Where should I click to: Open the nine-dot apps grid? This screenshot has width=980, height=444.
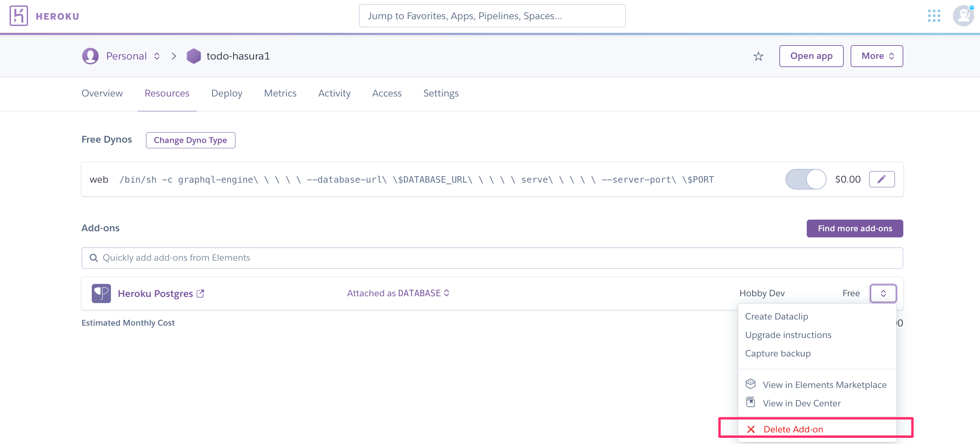(933, 16)
